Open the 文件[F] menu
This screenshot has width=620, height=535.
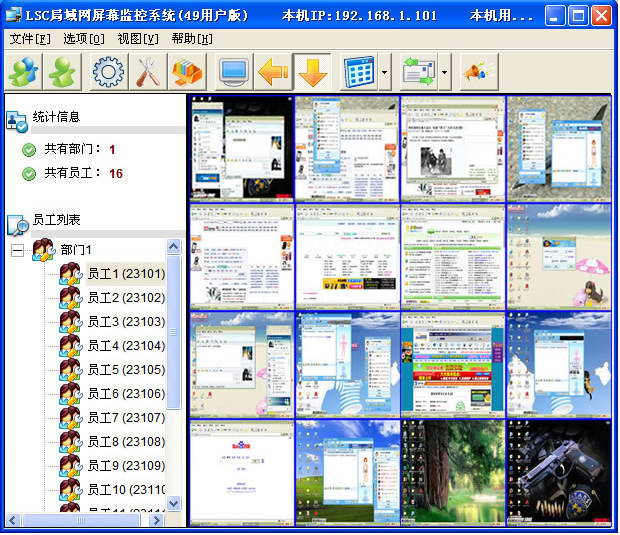point(30,39)
